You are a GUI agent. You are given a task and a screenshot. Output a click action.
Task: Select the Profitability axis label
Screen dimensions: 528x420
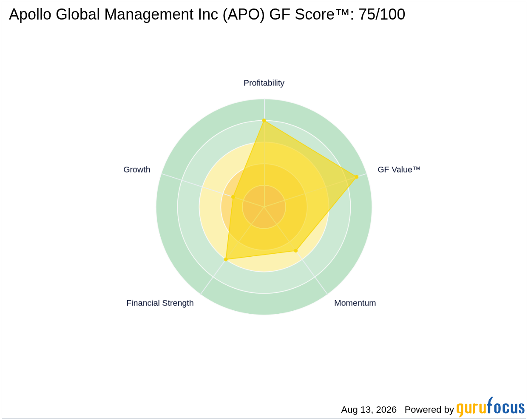(x=264, y=83)
